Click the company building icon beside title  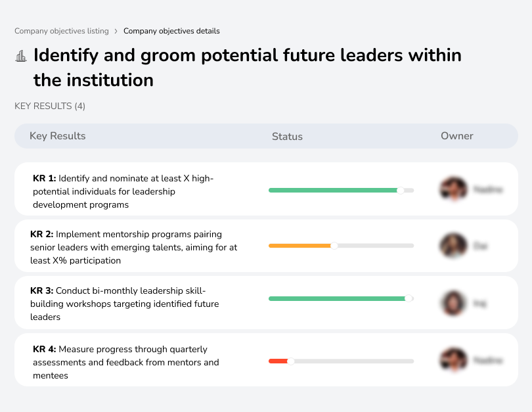point(21,56)
